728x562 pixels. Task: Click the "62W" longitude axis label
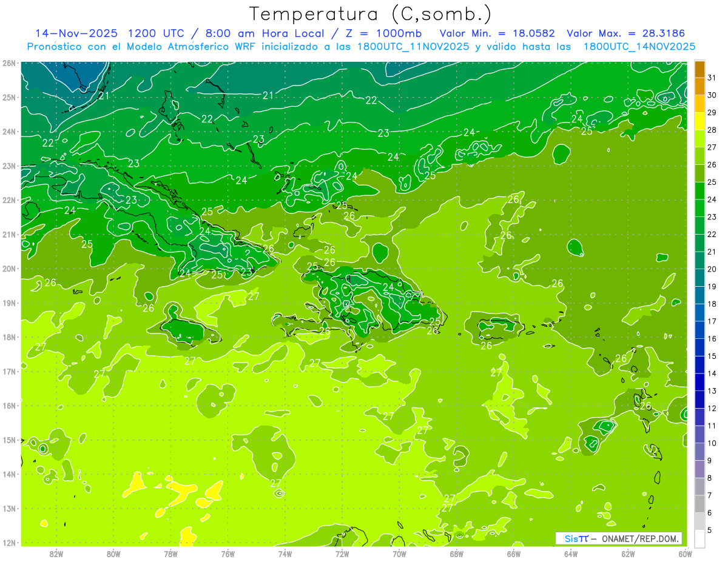[x=628, y=554]
